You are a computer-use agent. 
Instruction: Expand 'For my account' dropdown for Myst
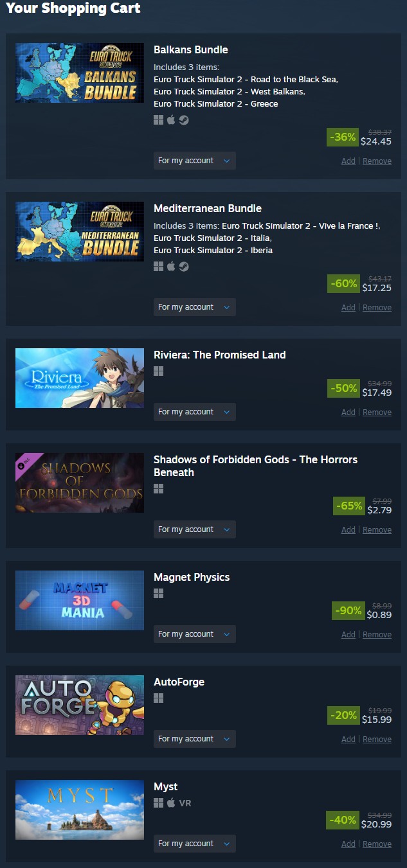194,844
